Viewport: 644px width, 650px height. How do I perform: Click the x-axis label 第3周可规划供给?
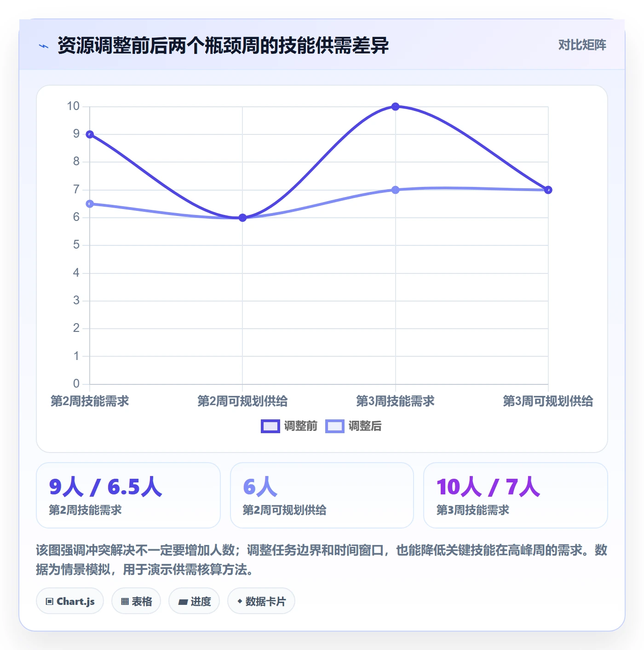point(548,401)
